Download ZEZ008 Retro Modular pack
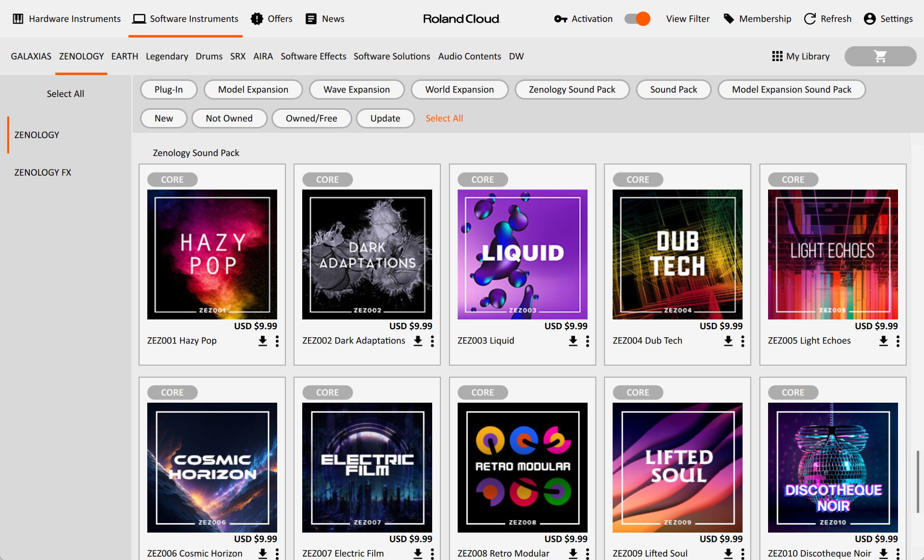The height and width of the screenshot is (560, 924). click(x=573, y=554)
